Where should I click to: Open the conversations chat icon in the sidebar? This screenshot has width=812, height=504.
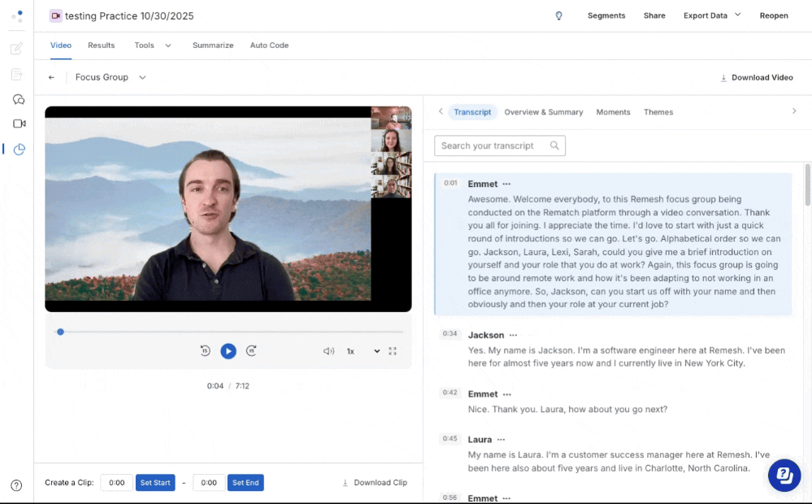tap(18, 99)
